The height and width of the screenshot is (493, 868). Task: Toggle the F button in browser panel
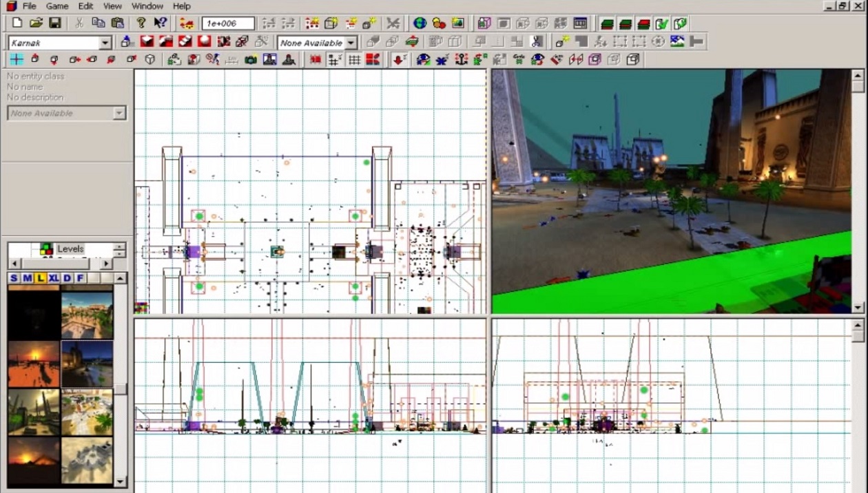click(81, 278)
